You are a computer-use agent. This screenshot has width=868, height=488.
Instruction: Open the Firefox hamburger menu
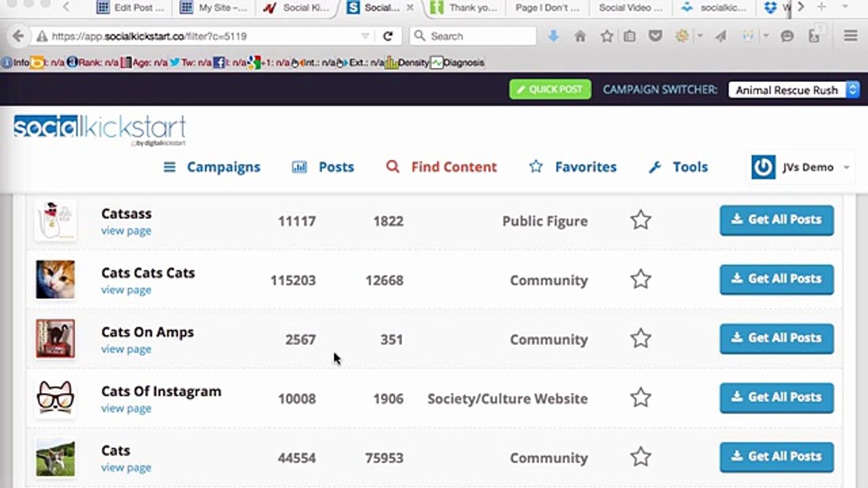click(850, 36)
